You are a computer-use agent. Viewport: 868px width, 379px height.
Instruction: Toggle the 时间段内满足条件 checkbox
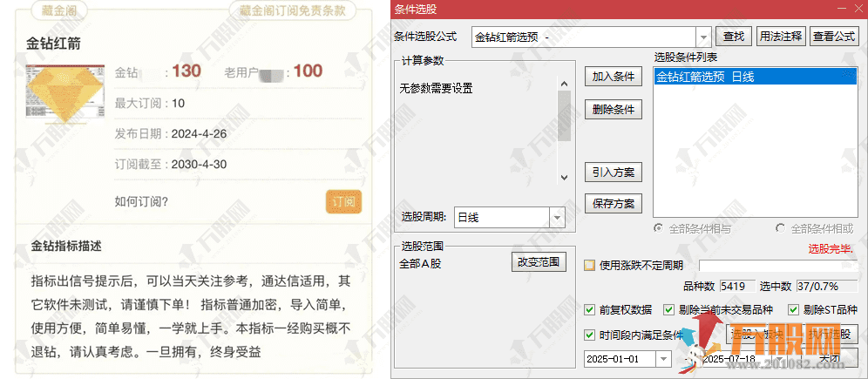point(590,335)
